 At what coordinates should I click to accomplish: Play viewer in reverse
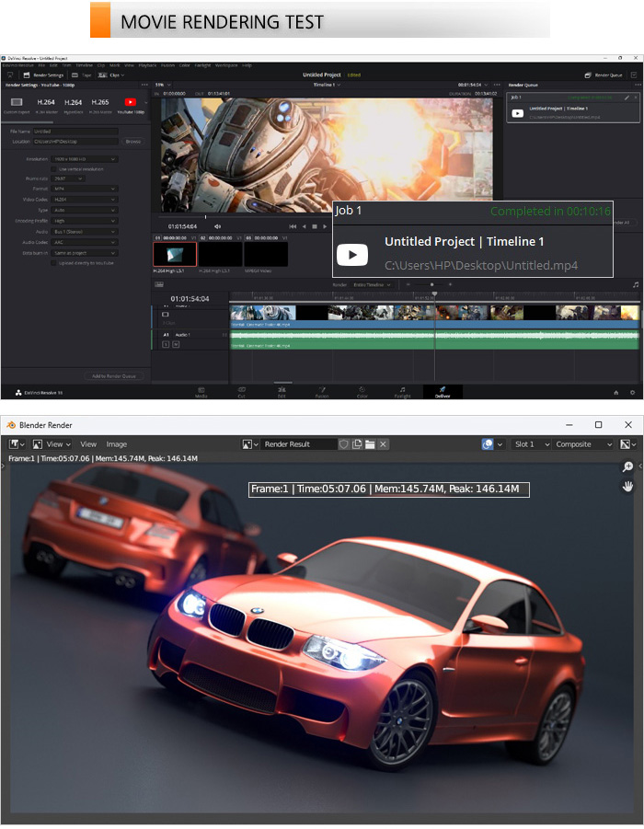(304, 226)
